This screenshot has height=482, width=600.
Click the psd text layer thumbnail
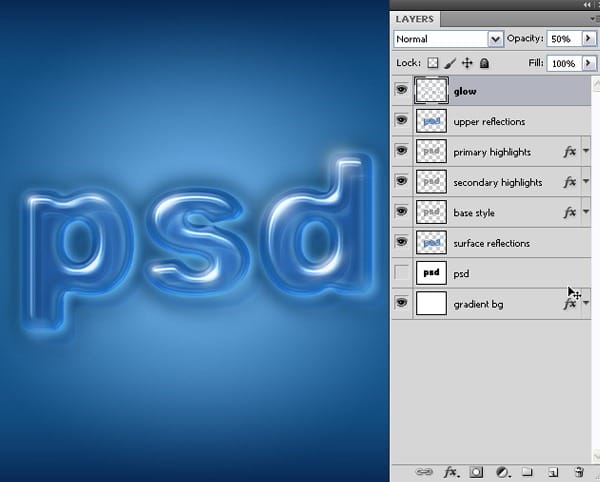point(431,273)
